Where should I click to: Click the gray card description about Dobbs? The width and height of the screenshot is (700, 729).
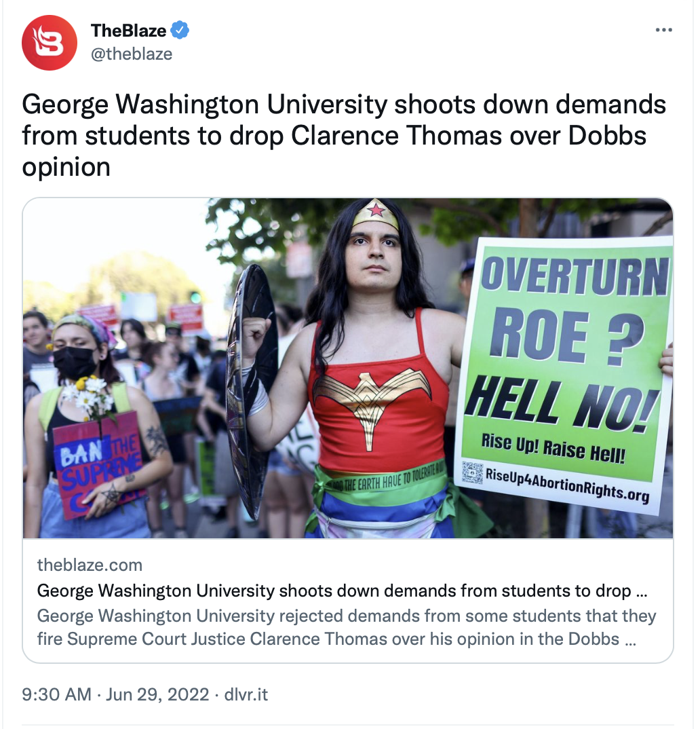(x=347, y=627)
